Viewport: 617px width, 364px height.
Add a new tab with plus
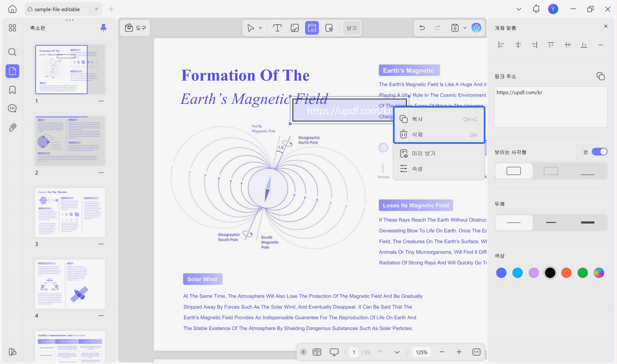[x=111, y=9]
